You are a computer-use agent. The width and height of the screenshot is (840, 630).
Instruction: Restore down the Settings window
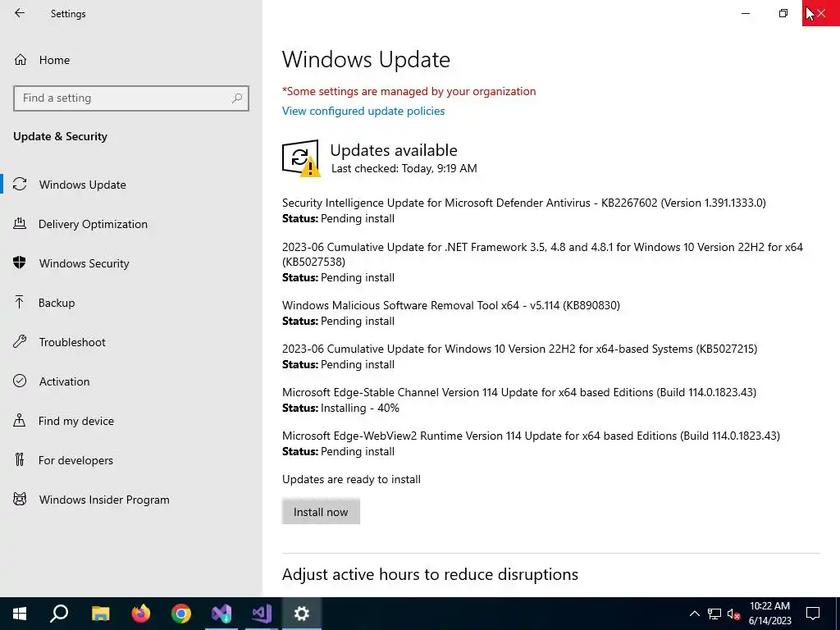[x=783, y=13]
